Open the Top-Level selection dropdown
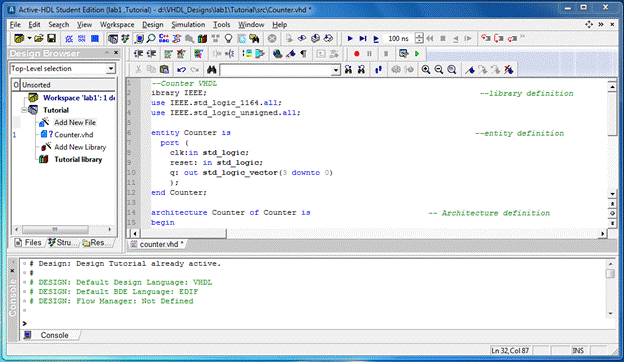The height and width of the screenshot is (362, 624). coord(110,69)
